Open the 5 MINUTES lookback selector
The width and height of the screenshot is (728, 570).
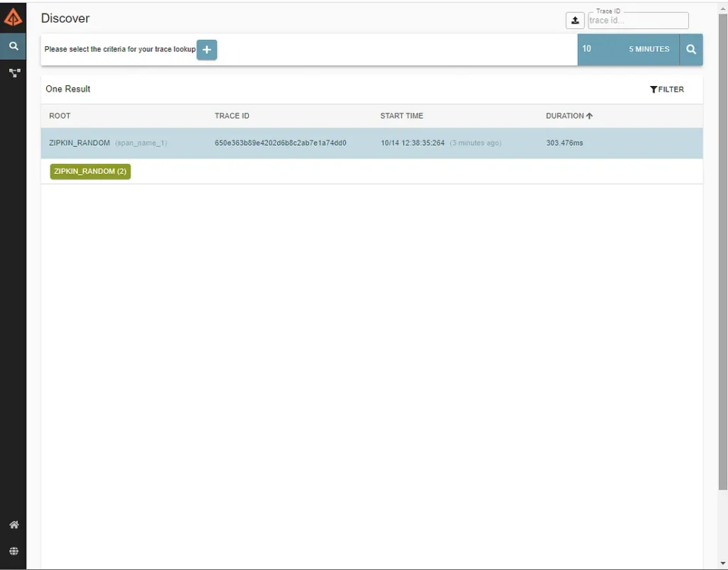648,50
